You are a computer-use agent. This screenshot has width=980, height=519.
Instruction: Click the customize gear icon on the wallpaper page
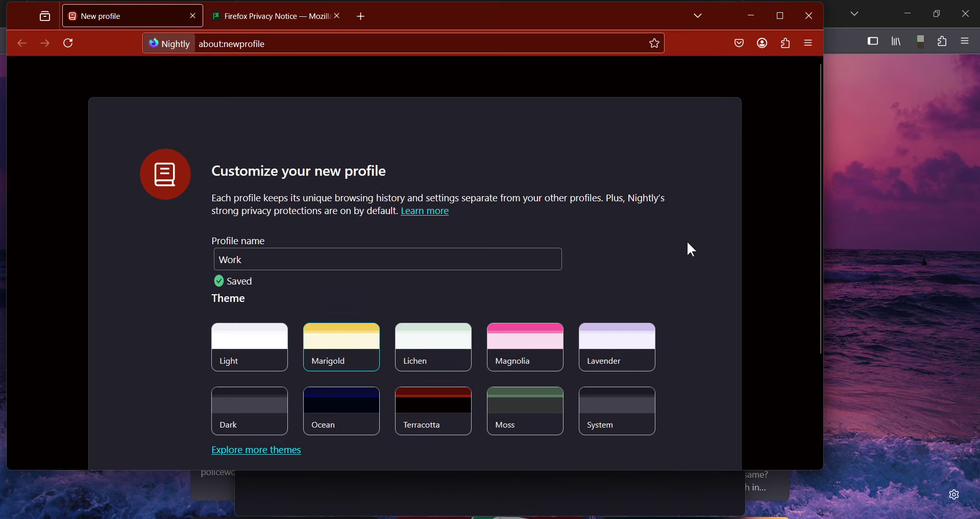954,494
